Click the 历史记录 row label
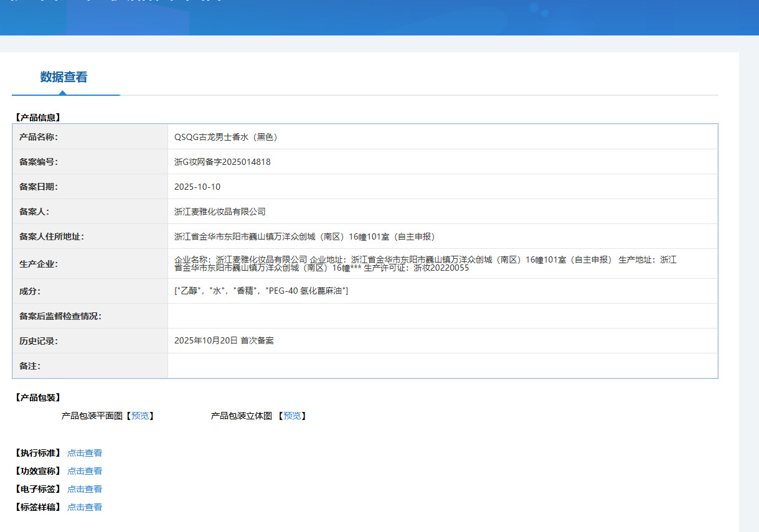This screenshot has height=532, width=759. (x=39, y=341)
